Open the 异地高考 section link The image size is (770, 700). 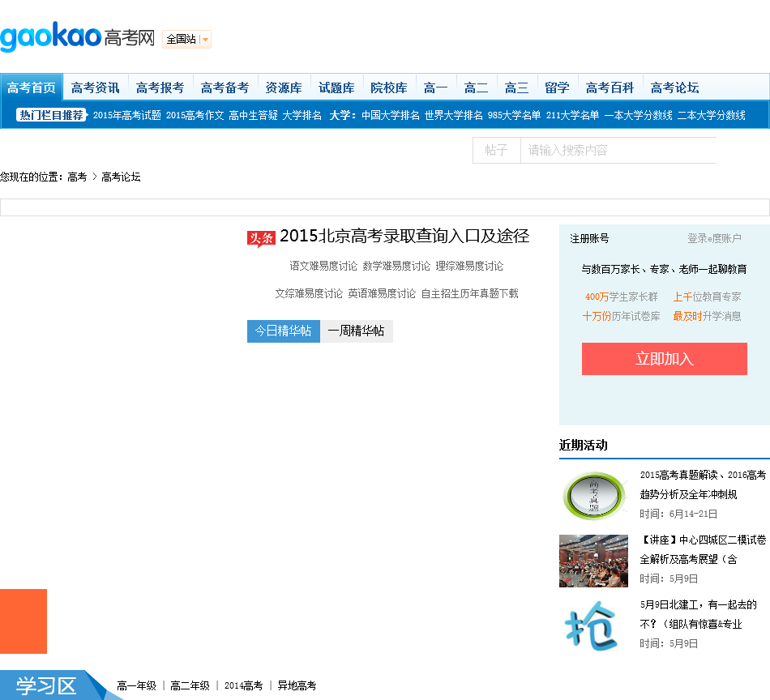coord(297,685)
